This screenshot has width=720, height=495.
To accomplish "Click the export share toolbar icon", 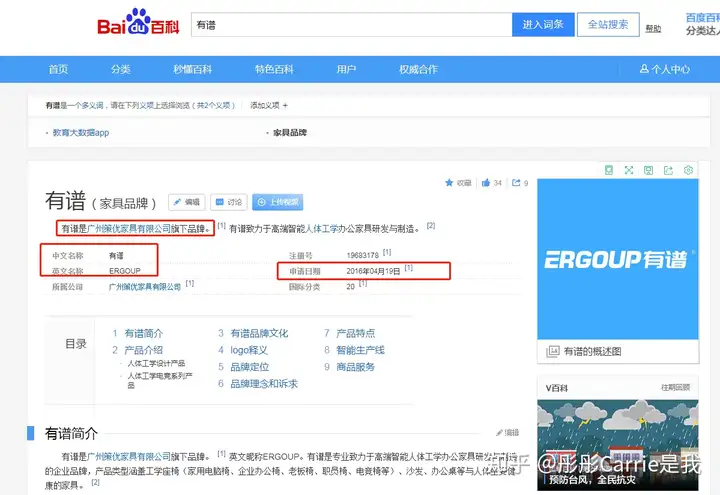I will click(x=668, y=170).
